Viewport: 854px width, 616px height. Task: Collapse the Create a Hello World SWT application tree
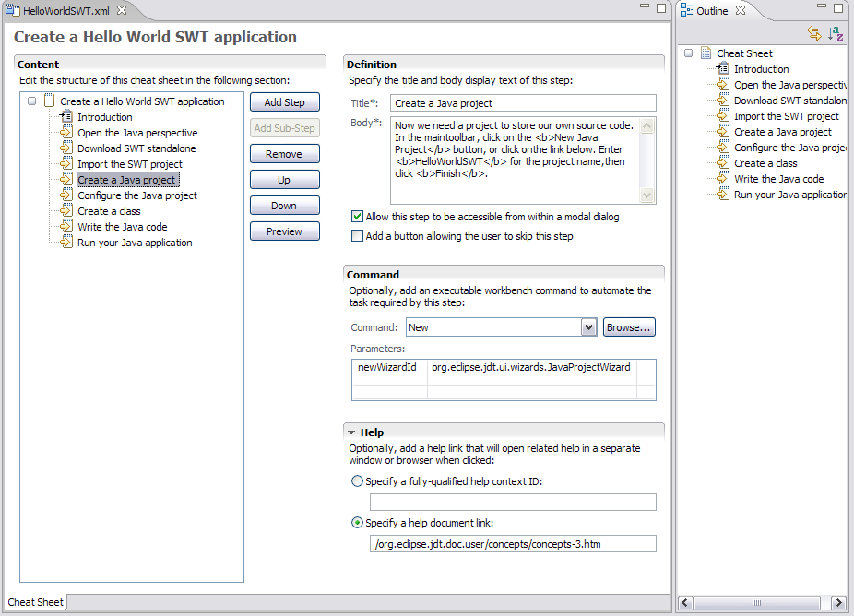pyautogui.click(x=32, y=101)
